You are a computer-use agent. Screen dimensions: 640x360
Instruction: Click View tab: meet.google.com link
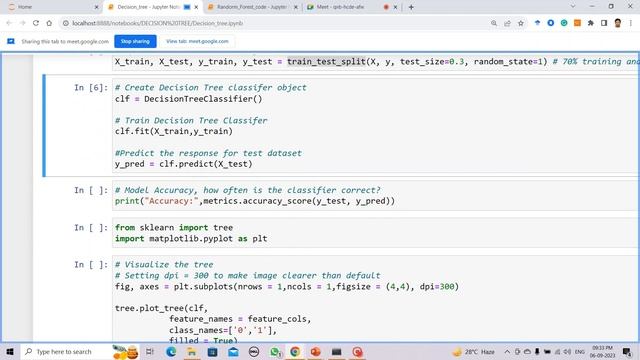[197, 41]
